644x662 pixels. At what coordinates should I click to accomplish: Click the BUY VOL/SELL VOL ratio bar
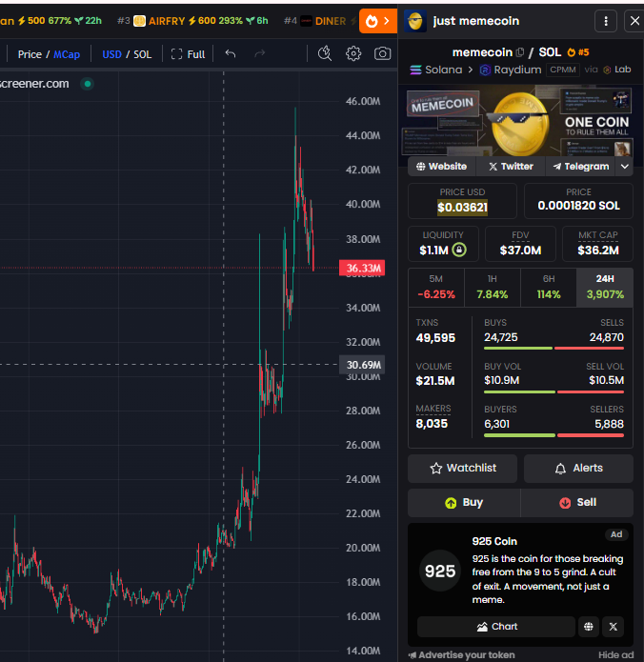point(553,392)
